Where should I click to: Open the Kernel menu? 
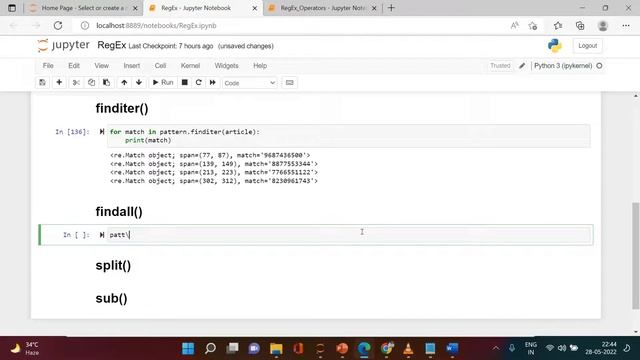tap(190, 66)
